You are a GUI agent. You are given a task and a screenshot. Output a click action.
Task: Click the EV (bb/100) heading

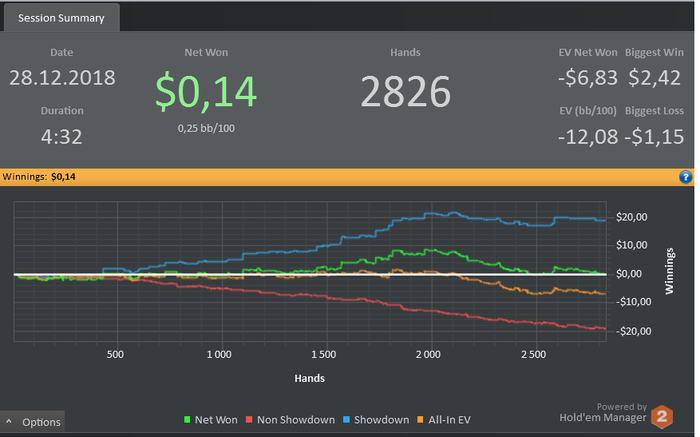588,111
